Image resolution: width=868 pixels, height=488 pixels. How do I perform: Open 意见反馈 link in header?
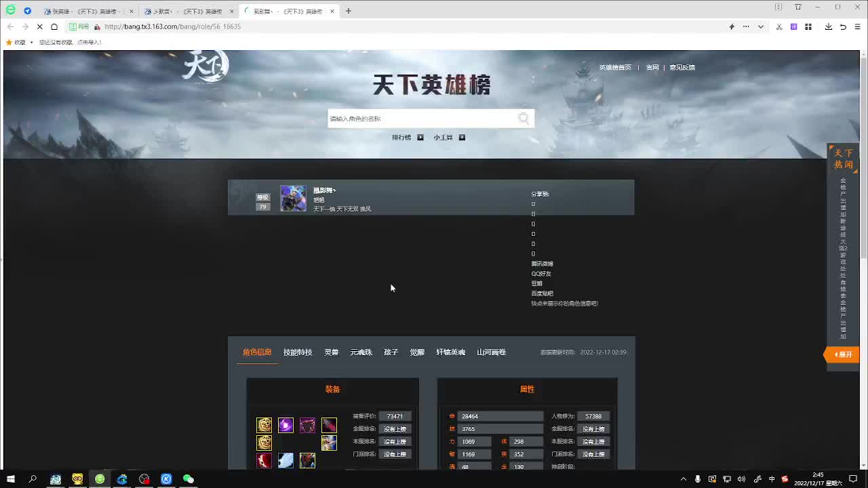[682, 68]
